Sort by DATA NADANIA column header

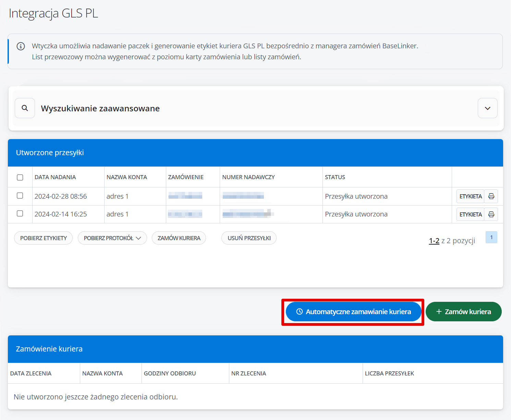[55, 177]
